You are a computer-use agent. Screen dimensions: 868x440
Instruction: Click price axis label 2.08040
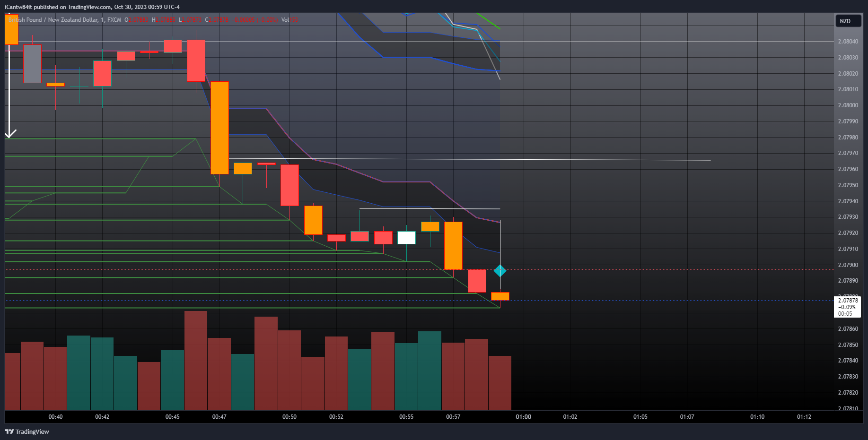tap(848, 42)
